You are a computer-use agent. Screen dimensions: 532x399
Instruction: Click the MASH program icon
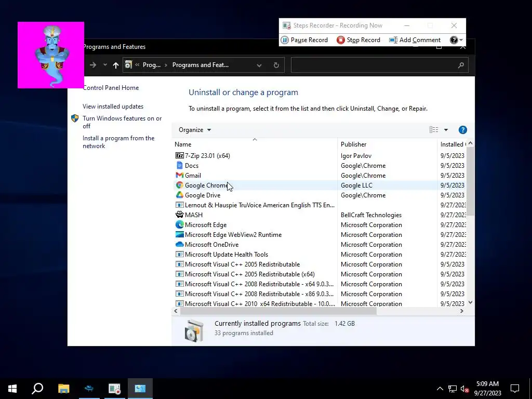[x=179, y=215]
